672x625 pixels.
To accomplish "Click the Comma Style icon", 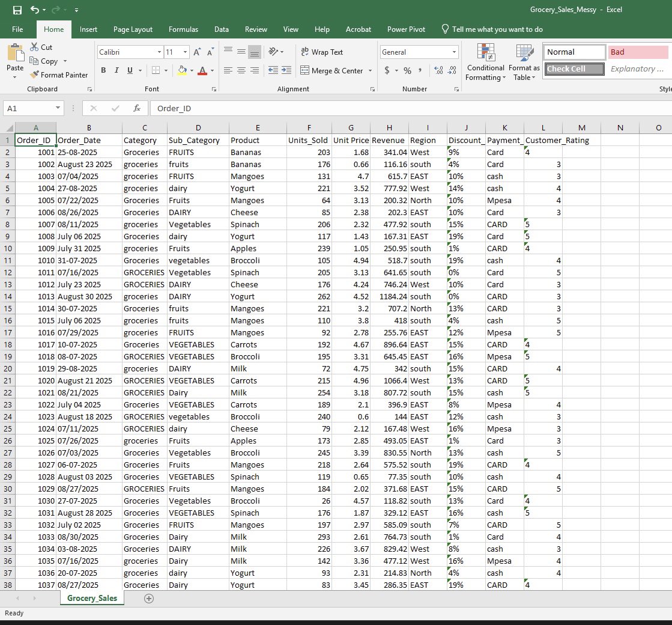I will point(420,70).
